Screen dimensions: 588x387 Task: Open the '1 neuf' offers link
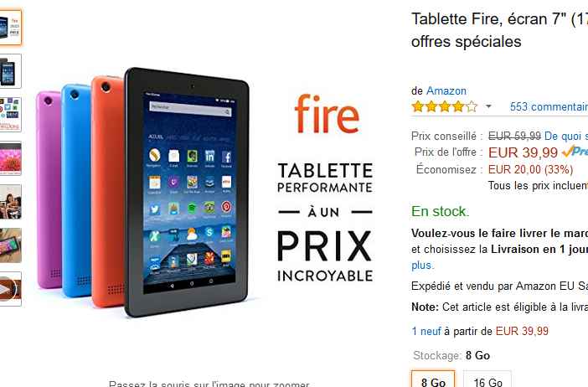click(426, 331)
